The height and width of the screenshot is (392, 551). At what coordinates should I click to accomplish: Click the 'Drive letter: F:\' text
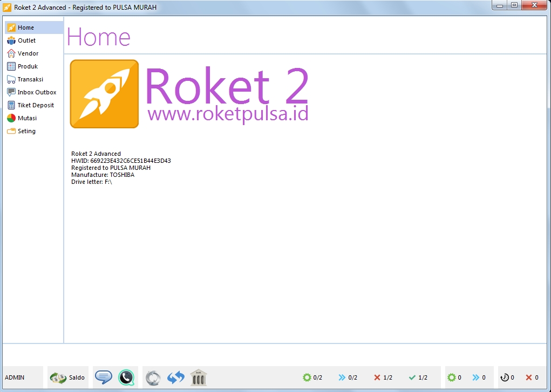tap(91, 182)
